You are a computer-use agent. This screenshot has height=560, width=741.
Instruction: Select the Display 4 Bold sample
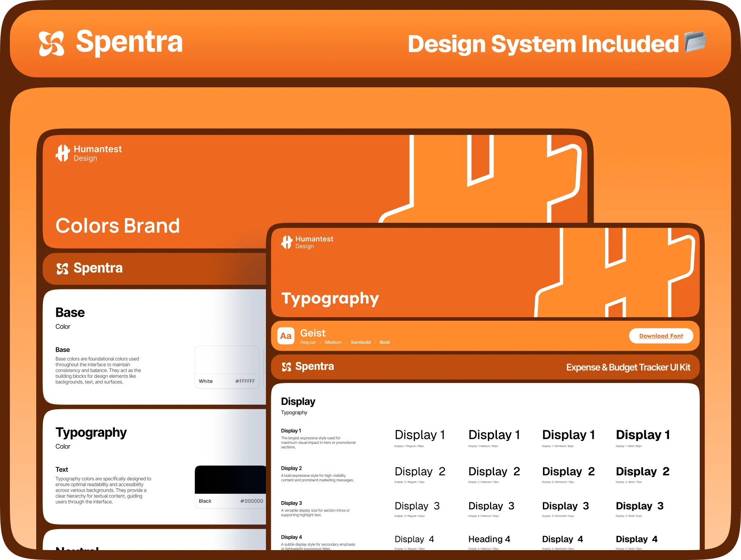637,539
